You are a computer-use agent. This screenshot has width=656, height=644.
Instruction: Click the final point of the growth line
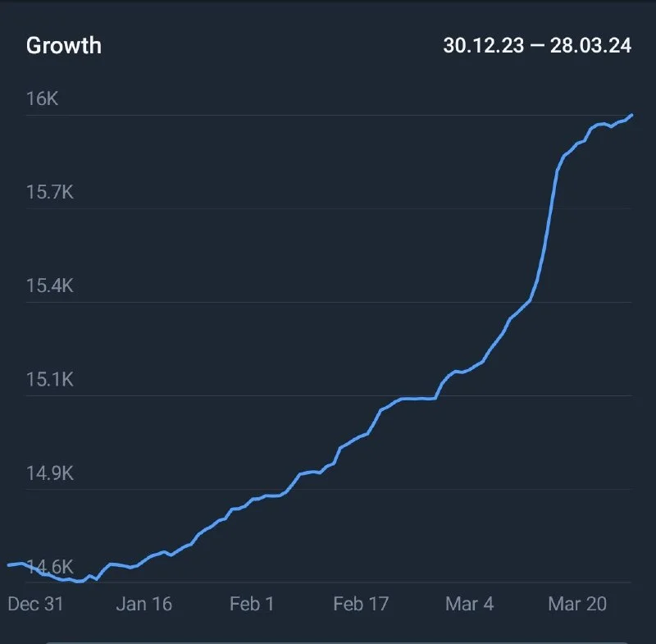631,115
